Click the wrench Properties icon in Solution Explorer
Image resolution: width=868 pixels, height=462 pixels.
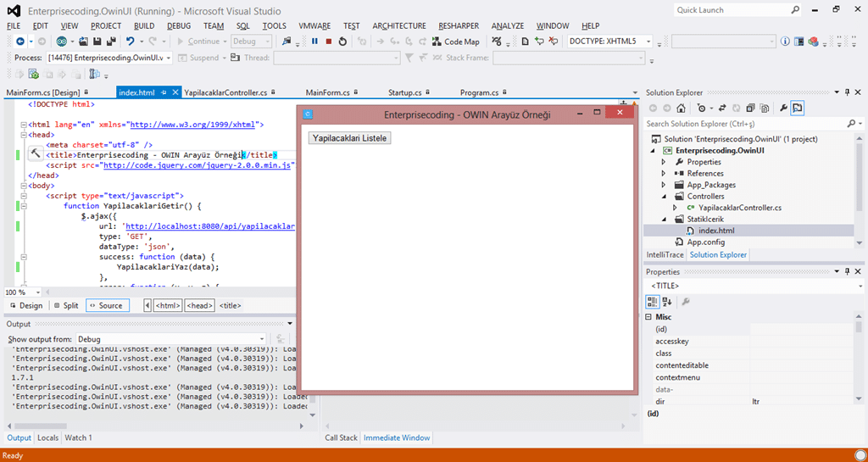(x=783, y=109)
